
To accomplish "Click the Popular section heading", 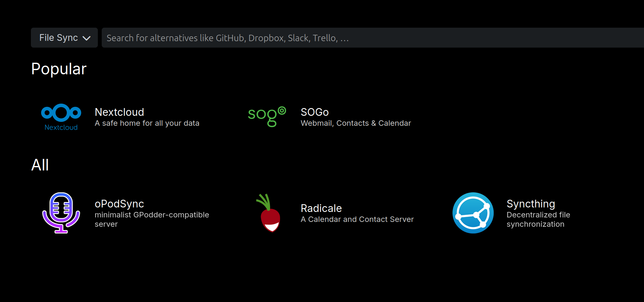I will [59, 69].
